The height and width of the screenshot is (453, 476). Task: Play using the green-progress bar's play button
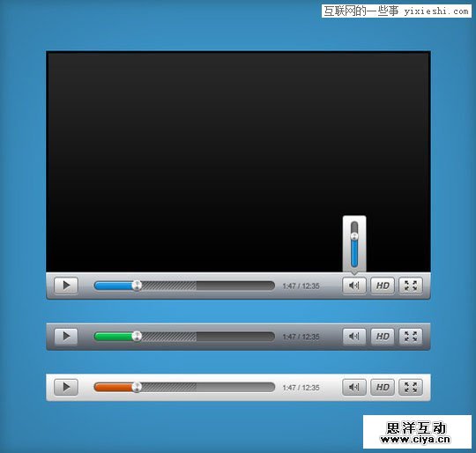pyautogui.click(x=66, y=337)
